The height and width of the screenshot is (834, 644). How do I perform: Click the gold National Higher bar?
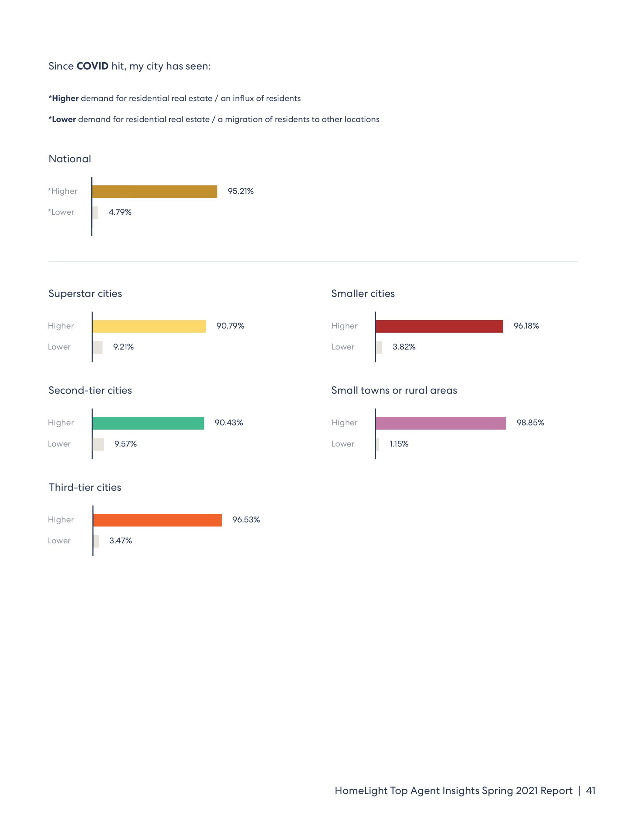click(x=155, y=192)
